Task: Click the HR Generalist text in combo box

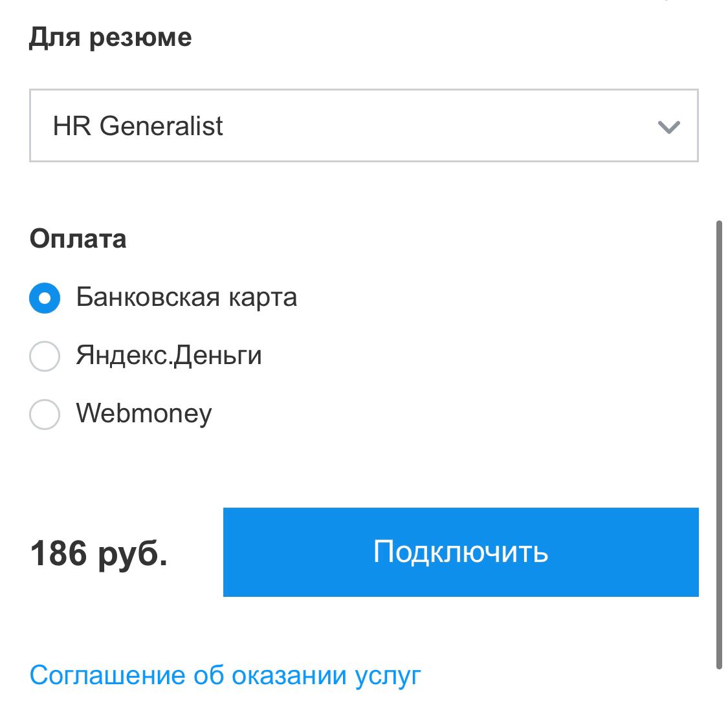Action: coord(138,126)
